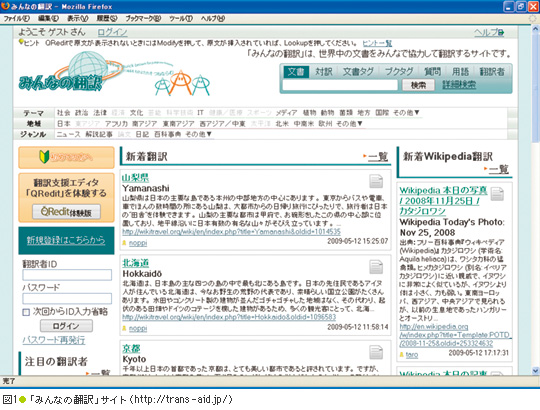Open the ヒント一覧 link
The width and height of the screenshot is (540, 410).
pos(377,43)
